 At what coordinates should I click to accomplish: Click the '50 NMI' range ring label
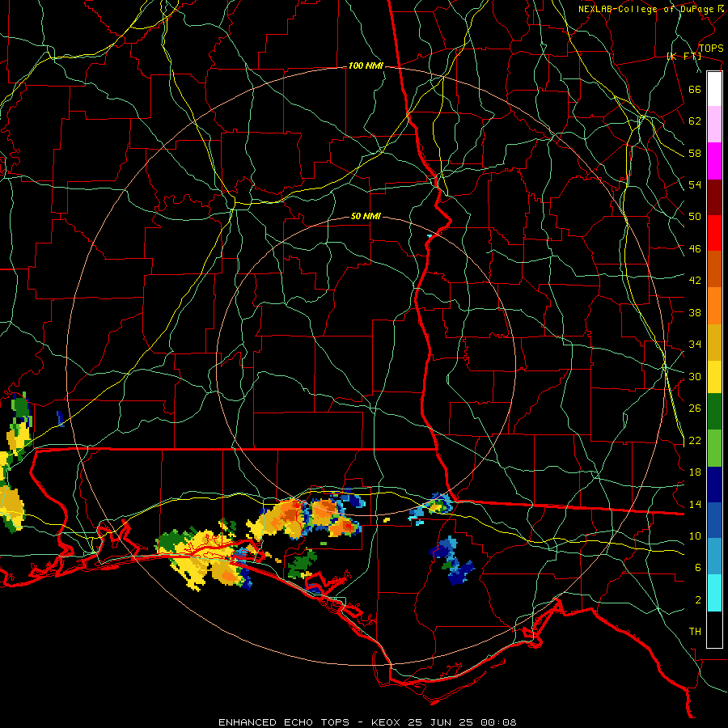click(366, 216)
